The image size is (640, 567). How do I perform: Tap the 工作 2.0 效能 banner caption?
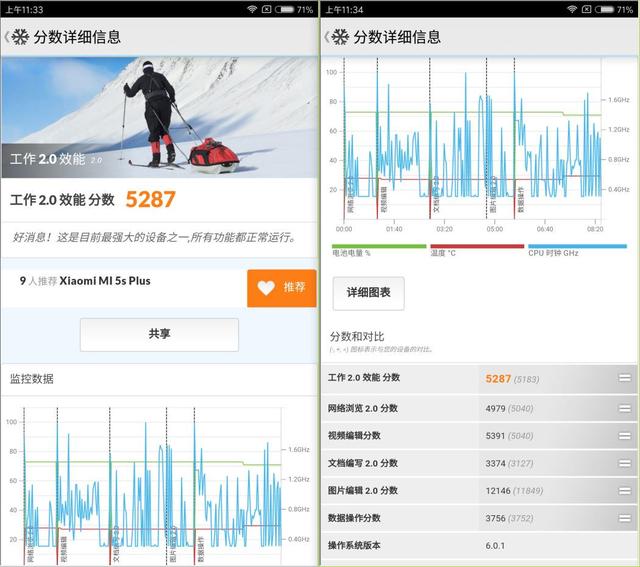coord(56,159)
